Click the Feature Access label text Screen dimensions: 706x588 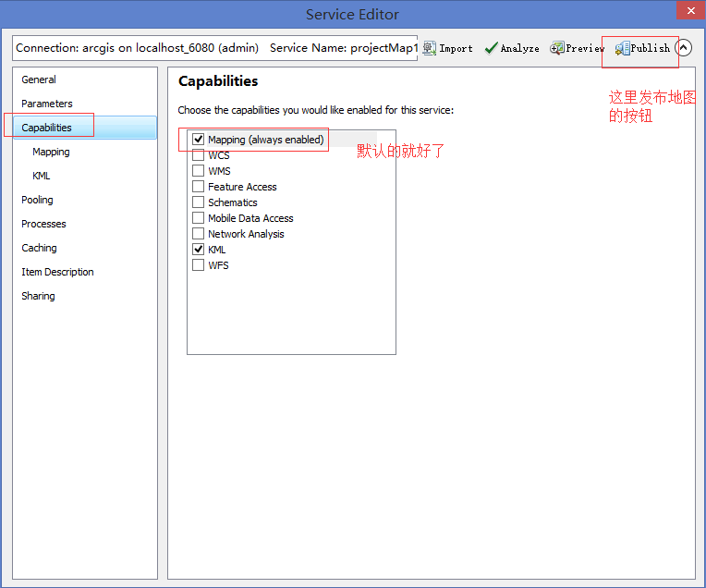click(x=242, y=187)
